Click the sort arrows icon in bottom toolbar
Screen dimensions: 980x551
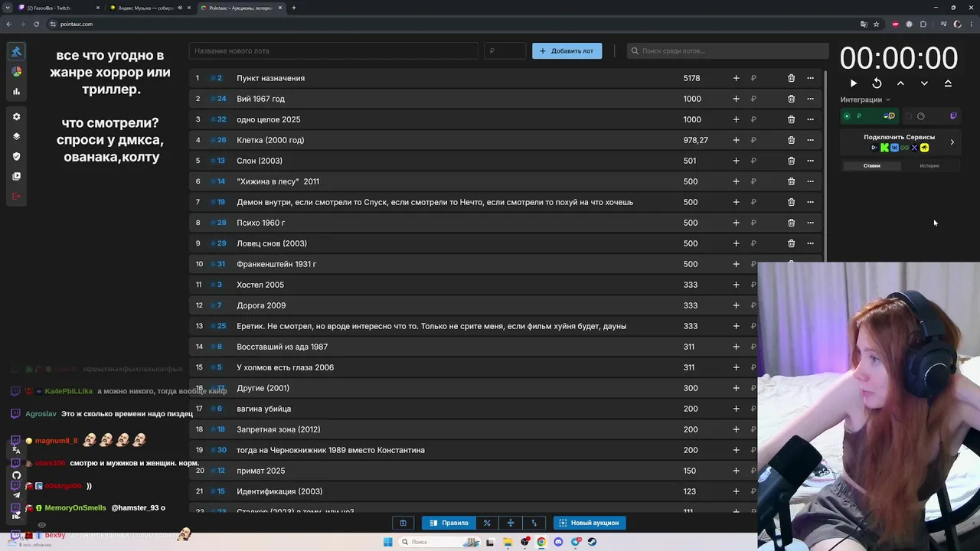coord(534,523)
